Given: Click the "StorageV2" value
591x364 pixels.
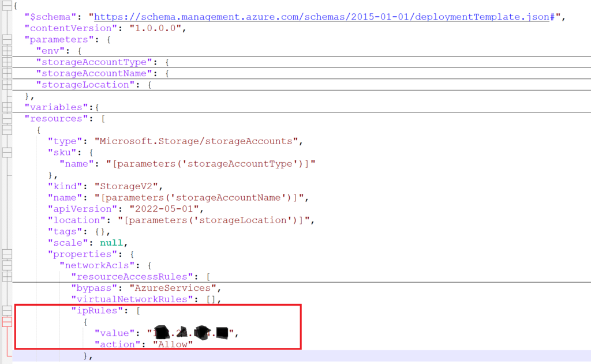Looking at the screenshot, I should pyautogui.click(x=126, y=186).
